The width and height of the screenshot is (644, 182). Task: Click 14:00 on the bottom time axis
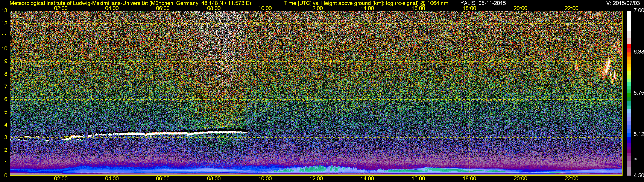[x=367, y=179]
